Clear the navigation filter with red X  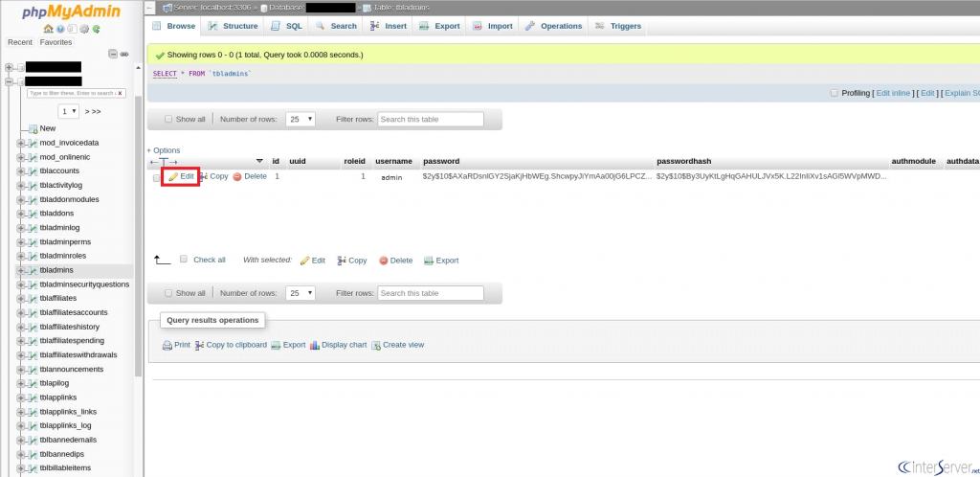point(121,93)
